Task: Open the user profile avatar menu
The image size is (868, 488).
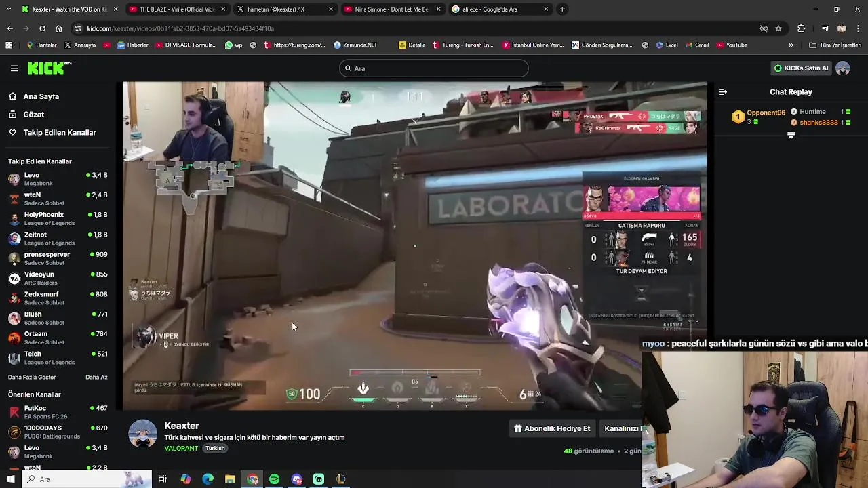Action: click(843, 68)
